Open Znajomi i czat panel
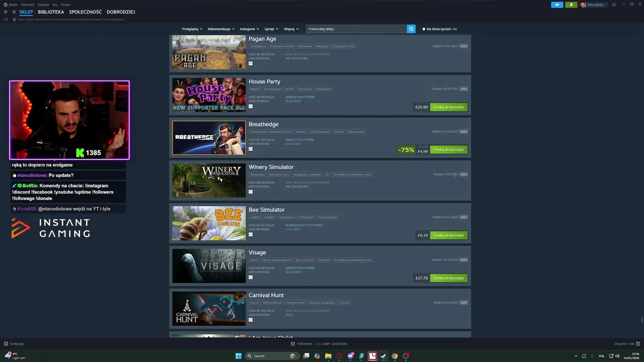This screenshot has height=362, width=644. (x=626, y=344)
